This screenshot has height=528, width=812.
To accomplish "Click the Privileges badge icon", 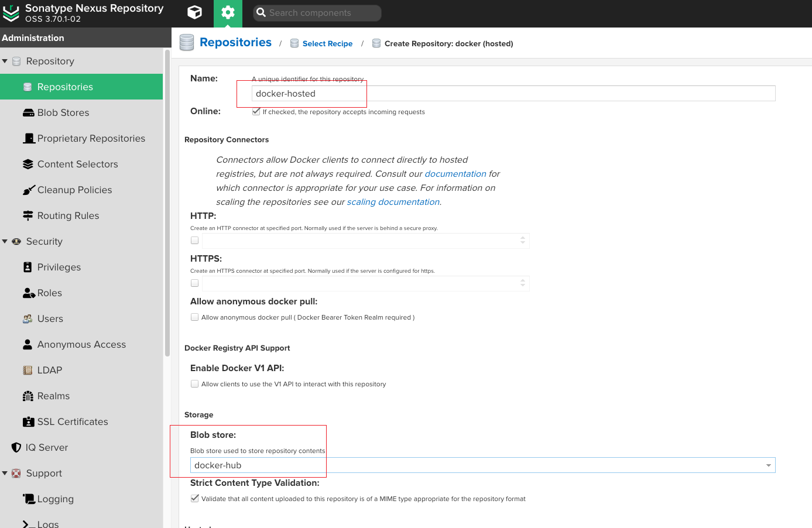I will (x=28, y=267).
